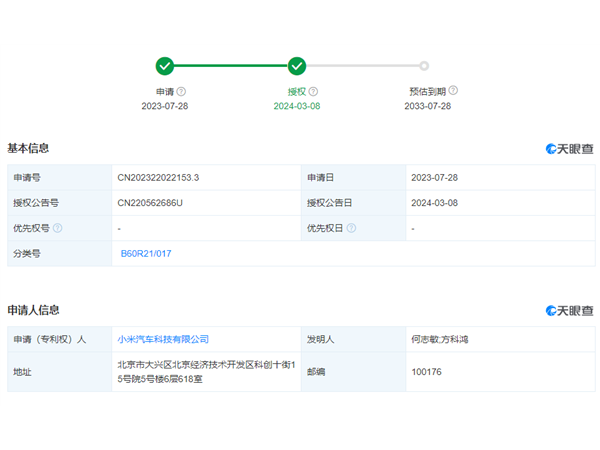The image size is (600, 450).
Task: Click the green progress line between 申请 and 授权
Action: pos(231,66)
